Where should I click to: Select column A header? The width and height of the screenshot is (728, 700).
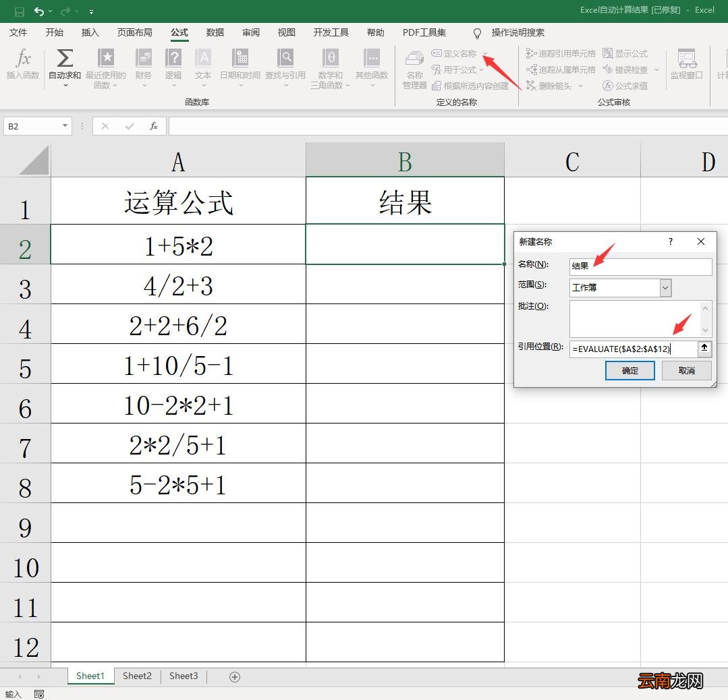(x=178, y=160)
